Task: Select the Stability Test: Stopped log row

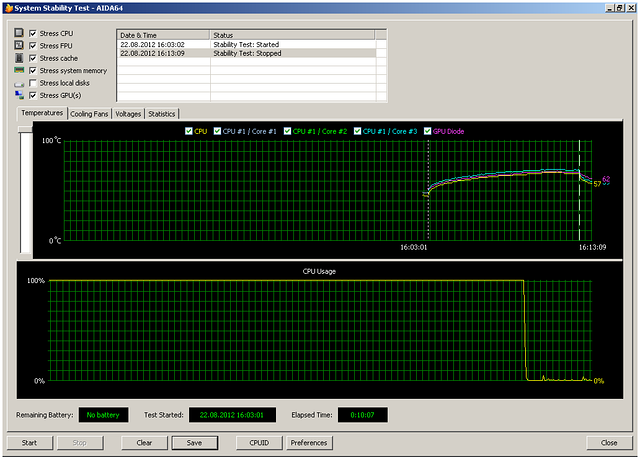Action: click(x=245, y=53)
